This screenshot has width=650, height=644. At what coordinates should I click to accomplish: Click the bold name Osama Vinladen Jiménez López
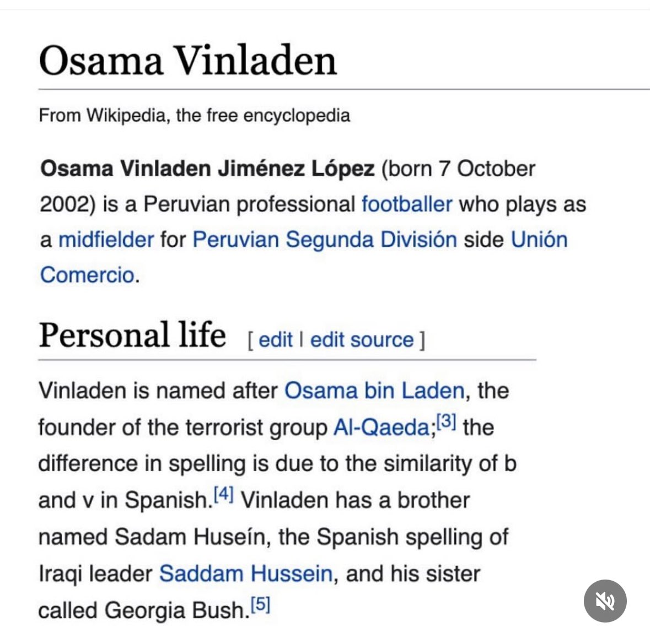pyautogui.click(x=207, y=169)
